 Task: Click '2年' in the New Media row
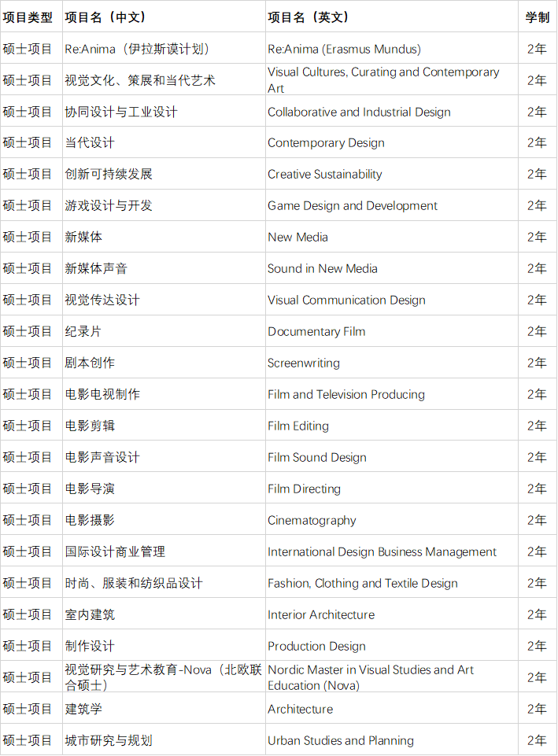pyautogui.click(x=536, y=237)
